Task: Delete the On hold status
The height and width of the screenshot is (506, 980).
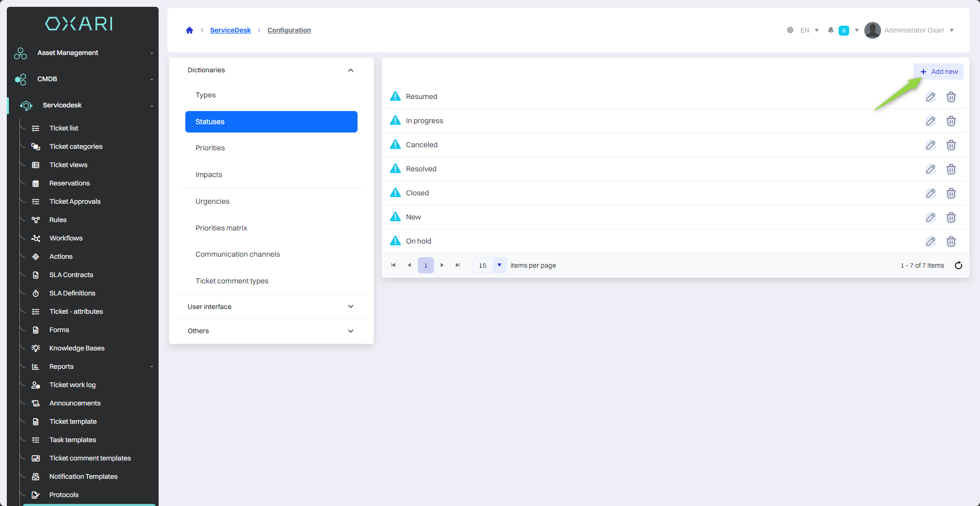Action: 951,241
